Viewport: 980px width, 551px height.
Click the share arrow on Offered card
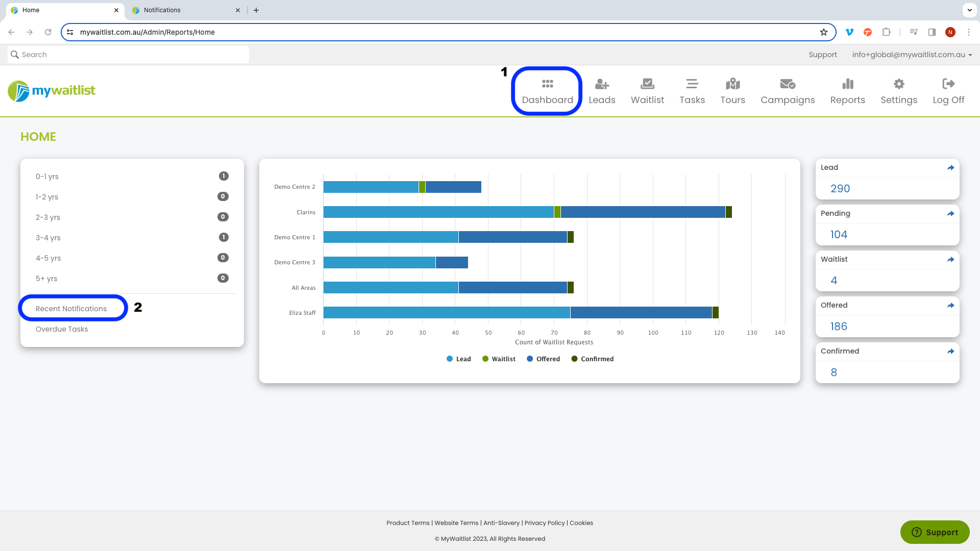point(950,306)
